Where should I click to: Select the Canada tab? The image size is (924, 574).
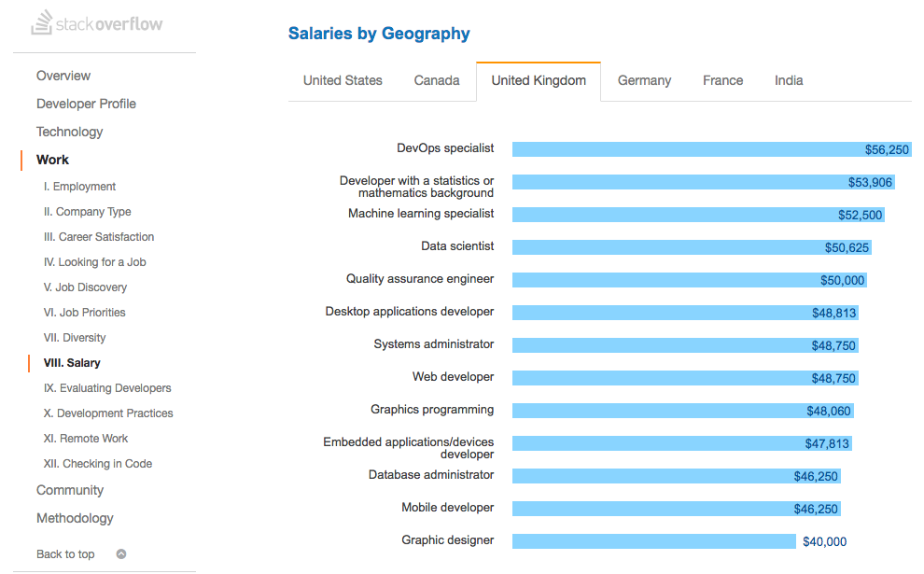point(437,80)
